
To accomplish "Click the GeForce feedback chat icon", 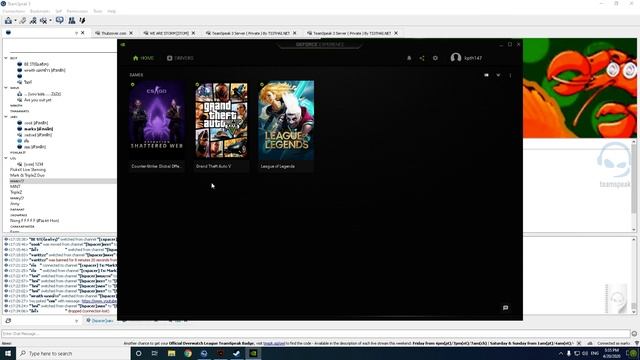I will (x=505, y=308).
